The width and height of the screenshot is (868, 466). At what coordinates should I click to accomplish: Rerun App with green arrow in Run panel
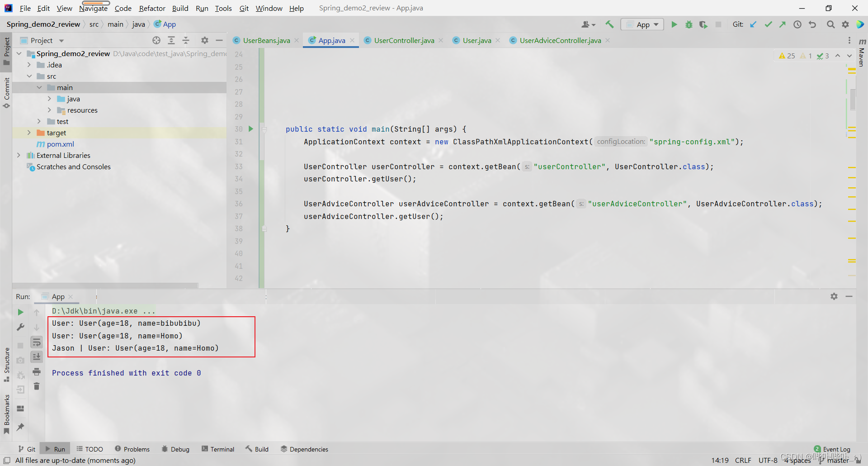(20, 312)
